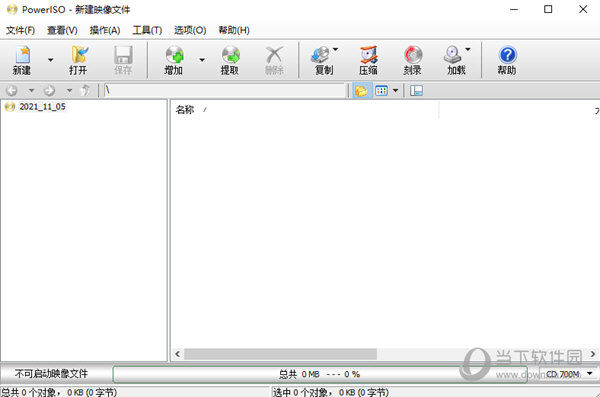Click the Back navigation arrow icon
The image size is (600, 397).
(12, 91)
